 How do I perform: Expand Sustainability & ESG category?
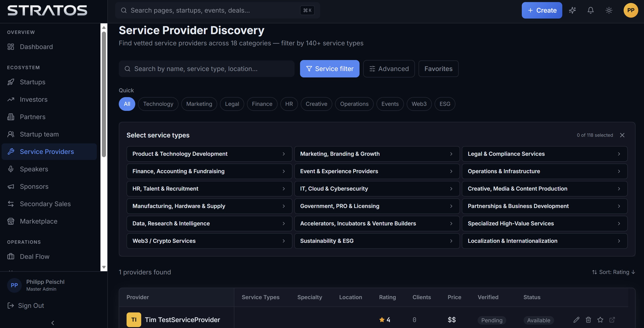[377, 241]
